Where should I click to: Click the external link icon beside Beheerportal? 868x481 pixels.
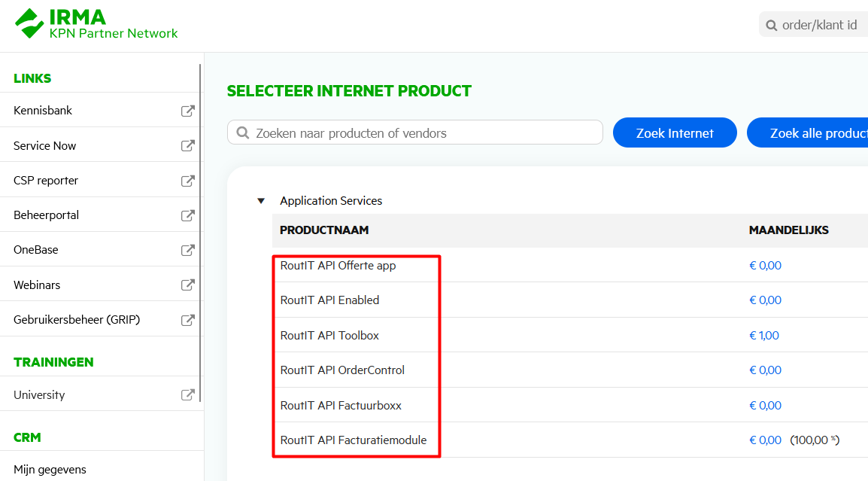pos(188,215)
